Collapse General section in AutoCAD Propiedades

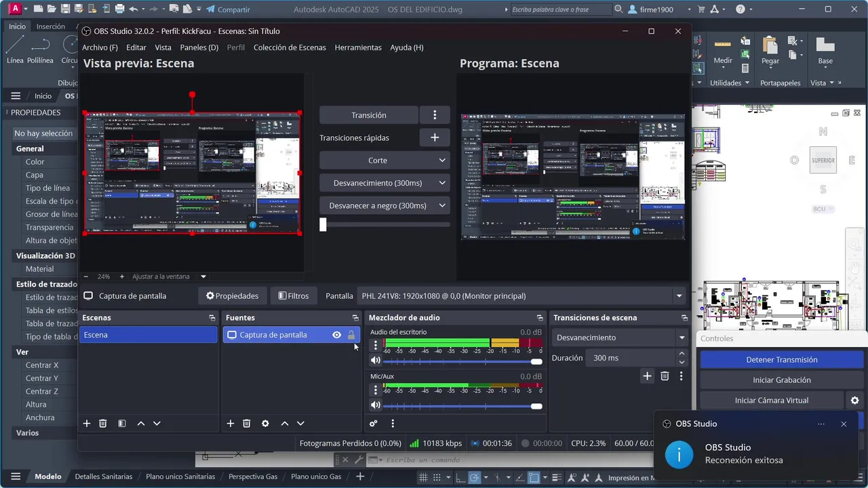(30, 148)
